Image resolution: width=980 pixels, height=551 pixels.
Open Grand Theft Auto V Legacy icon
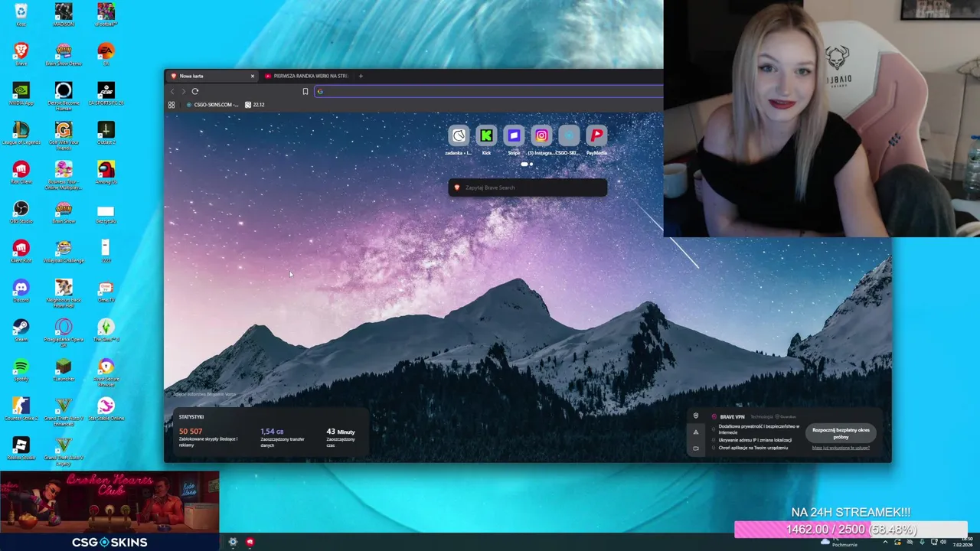click(64, 451)
